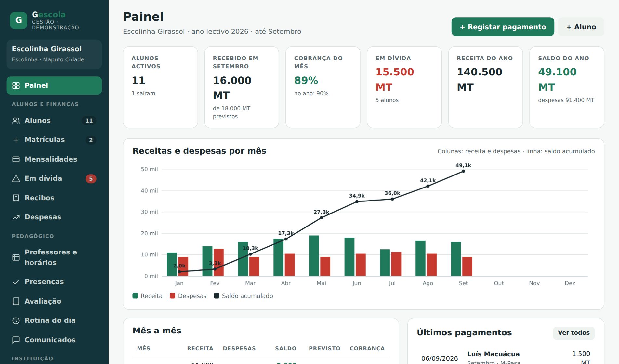Click the Receitas e despesas por mês title
Image resolution: width=619 pixels, height=364 pixels.
point(199,151)
